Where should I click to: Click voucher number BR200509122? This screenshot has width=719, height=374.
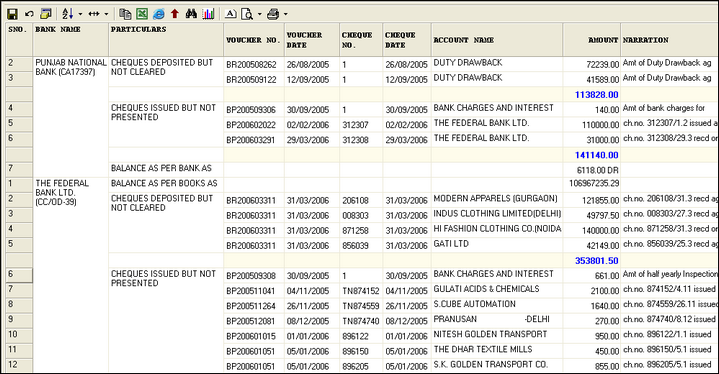251,80
